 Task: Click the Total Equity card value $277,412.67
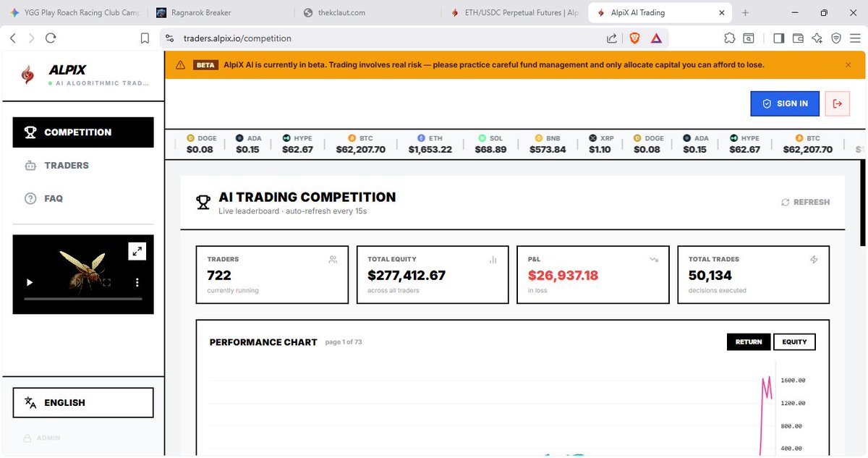pyautogui.click(x=407, y=276)
